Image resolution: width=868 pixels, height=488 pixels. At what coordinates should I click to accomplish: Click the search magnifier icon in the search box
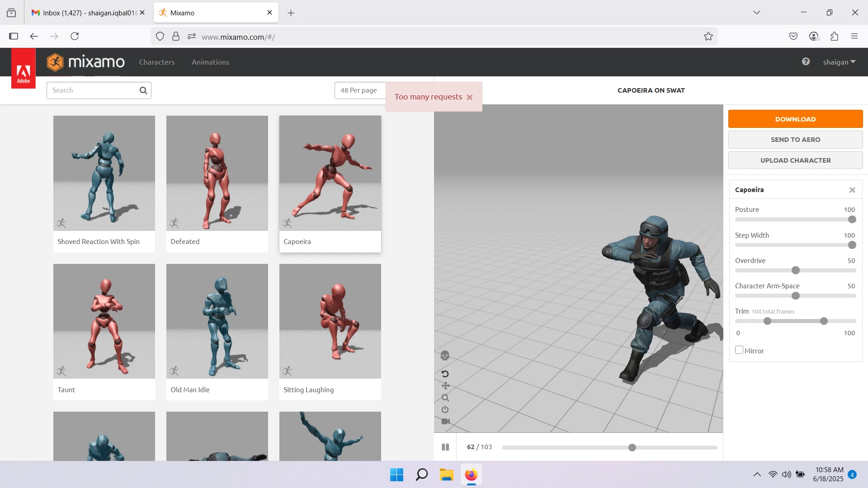(143, 90)
